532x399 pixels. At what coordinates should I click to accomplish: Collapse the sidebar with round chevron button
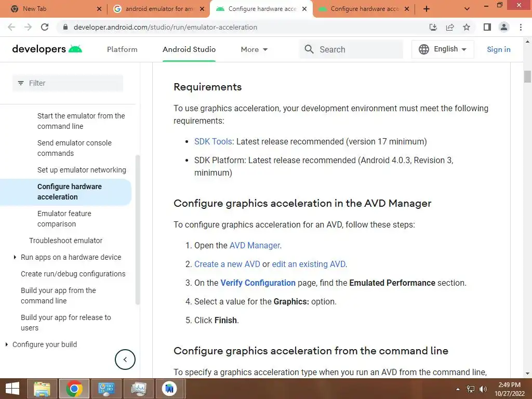(x=125, y=360)
